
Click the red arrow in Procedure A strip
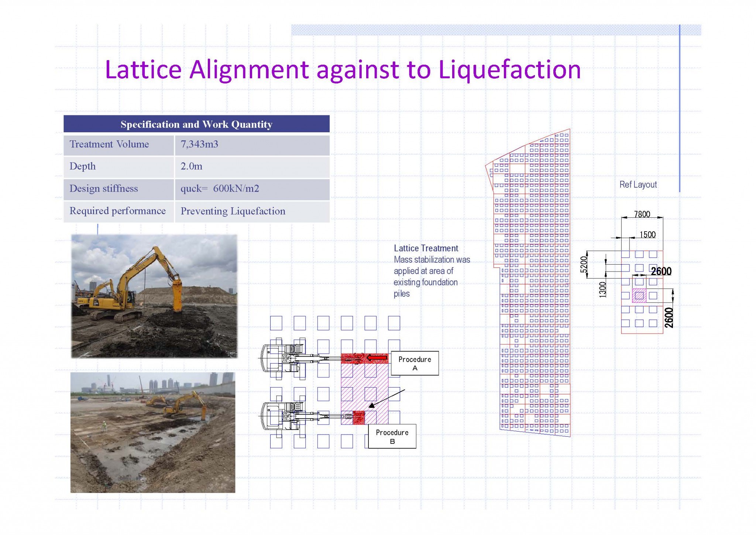[x=377, y=358]
